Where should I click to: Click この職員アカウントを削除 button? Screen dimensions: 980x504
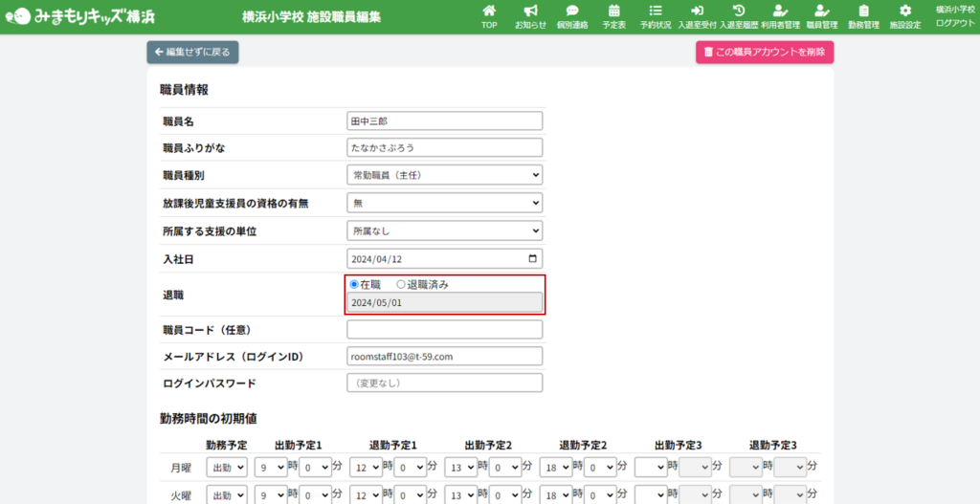(x=764, y=53)
